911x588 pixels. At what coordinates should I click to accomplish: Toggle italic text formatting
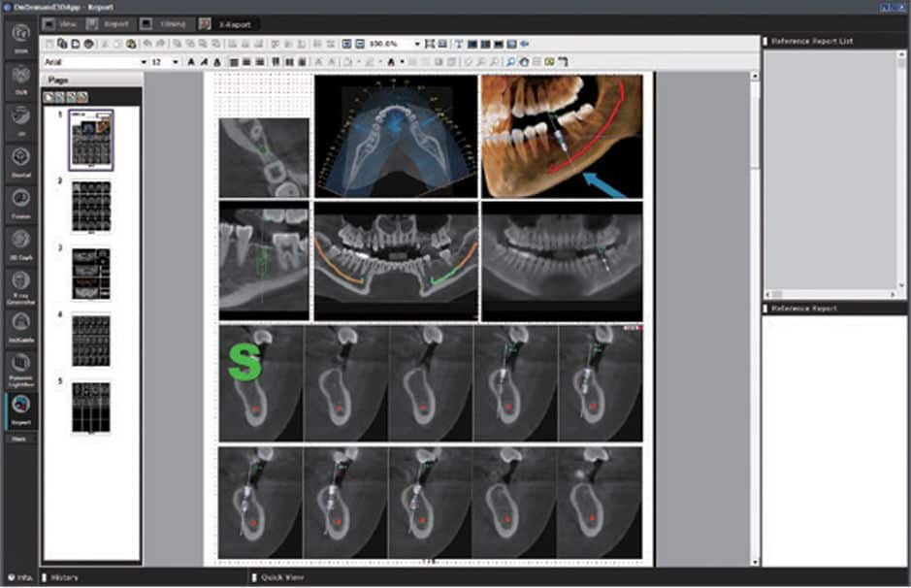click(203, 62)
